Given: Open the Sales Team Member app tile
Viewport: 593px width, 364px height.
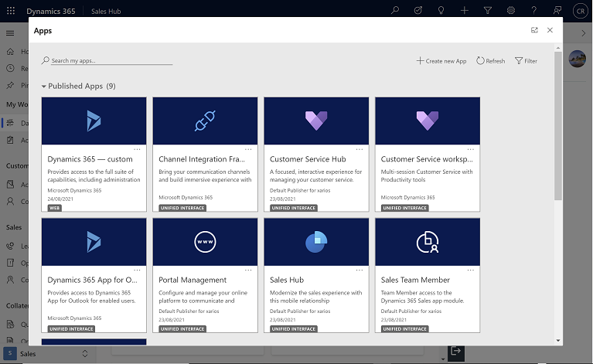Looking at the screenshot, I should coord(428,274).
